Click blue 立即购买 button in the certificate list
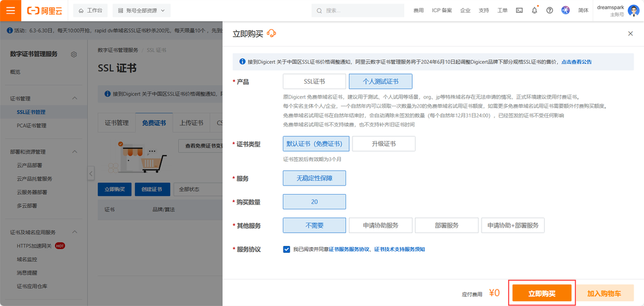This screenshot has width=644, height=306. coord(114,189)
